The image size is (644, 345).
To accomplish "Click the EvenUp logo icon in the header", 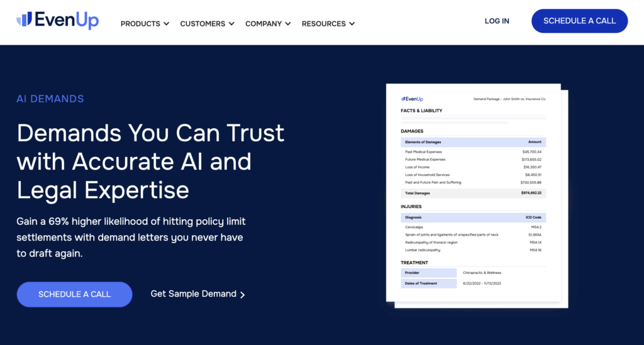I will coord(24,19).
